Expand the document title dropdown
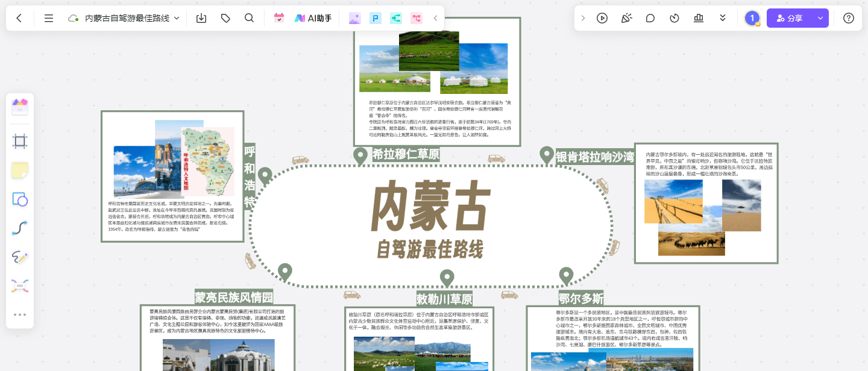 [175, 18]
